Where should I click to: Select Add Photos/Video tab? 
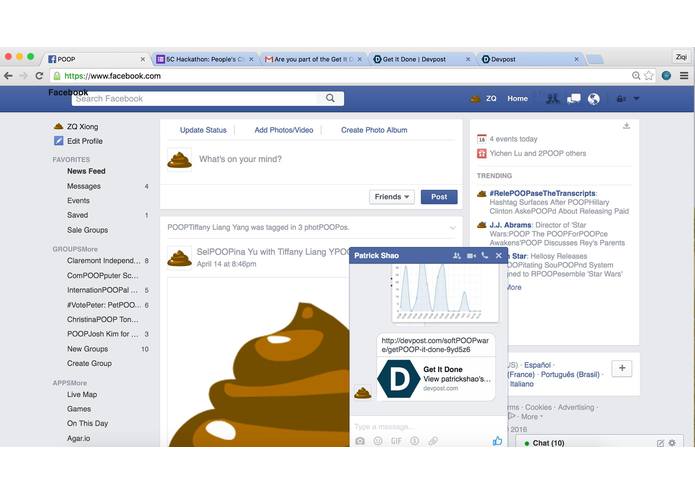click(284, 130)
